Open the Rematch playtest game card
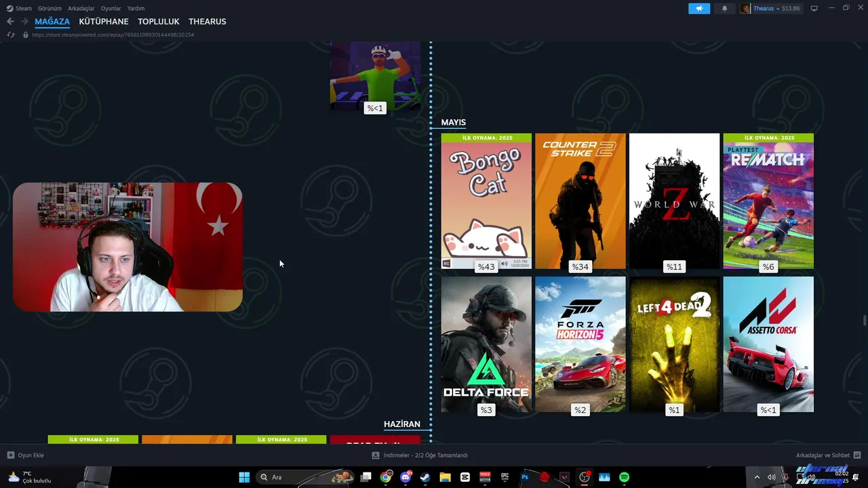Screen dimensions: 868x488 tap(768, 201)
